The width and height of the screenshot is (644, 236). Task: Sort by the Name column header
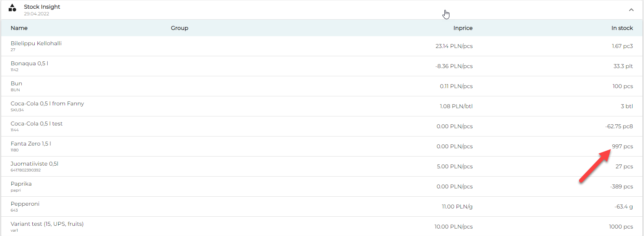[19, 28]
